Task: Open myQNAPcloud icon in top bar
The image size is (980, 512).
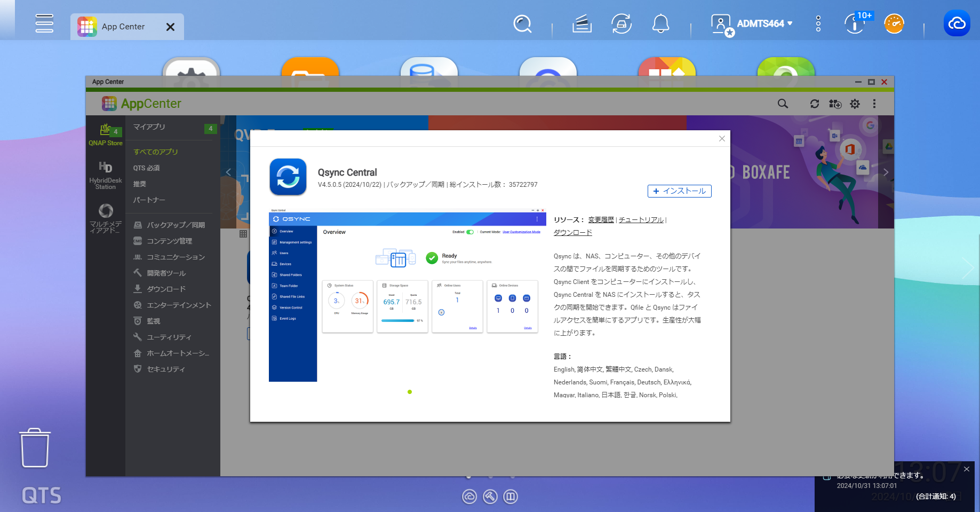Action: coord(957,23)
